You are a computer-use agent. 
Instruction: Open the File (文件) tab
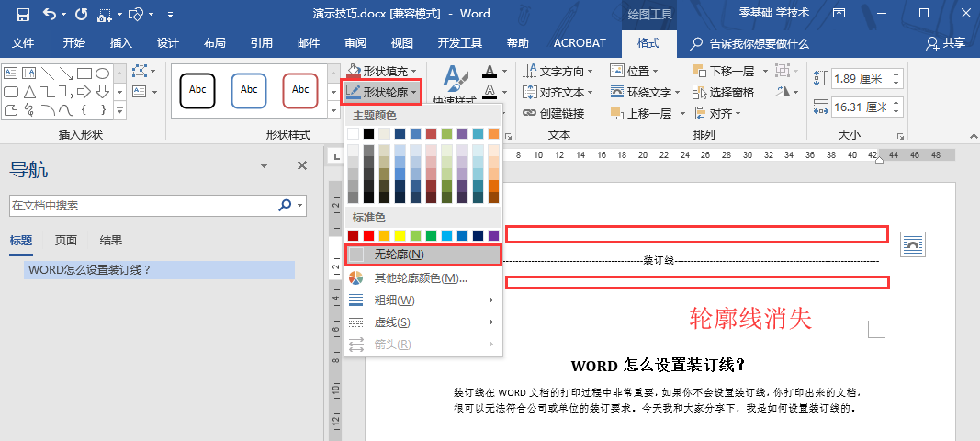coord(23,43)
